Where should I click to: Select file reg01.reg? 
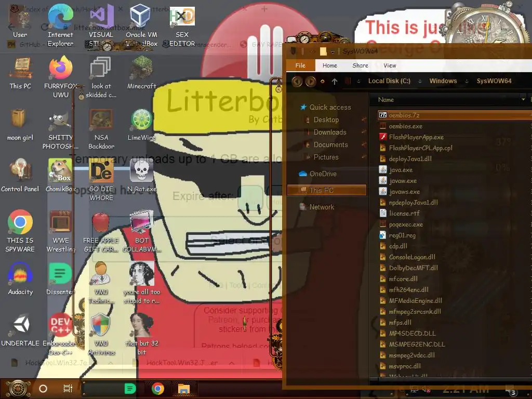pyautogui.click(x=397, y=235)
